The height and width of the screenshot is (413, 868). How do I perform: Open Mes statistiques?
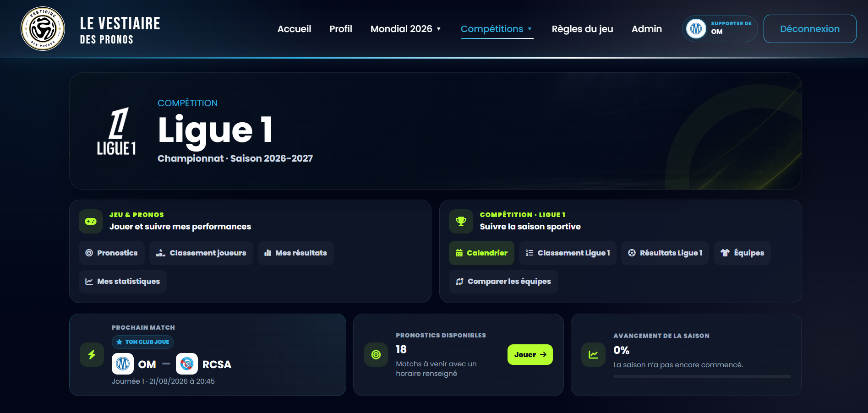[123, 281]
